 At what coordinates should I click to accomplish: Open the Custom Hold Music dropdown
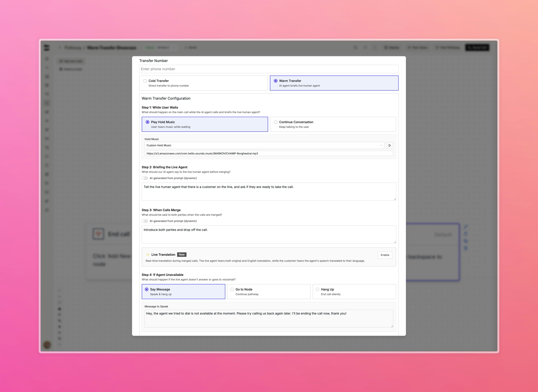pyautogui.click(x=264, y=145)
